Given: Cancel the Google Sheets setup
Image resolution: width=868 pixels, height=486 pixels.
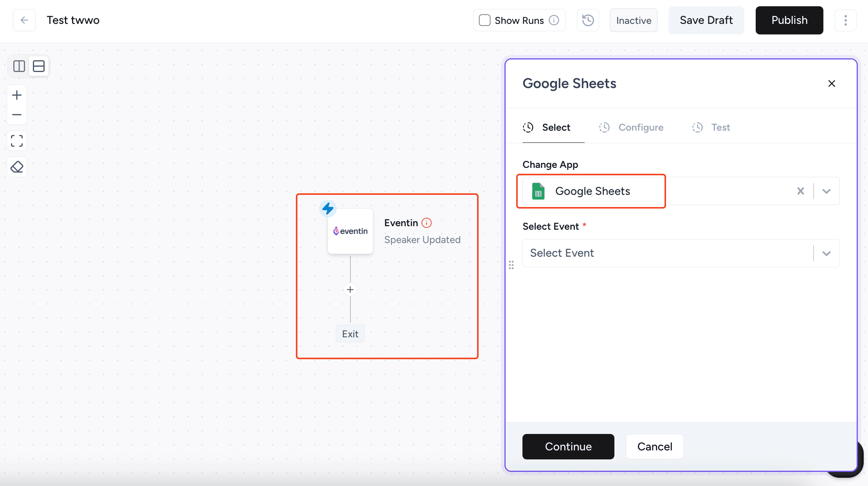Looking at the screenshot, I should (655, 446).
